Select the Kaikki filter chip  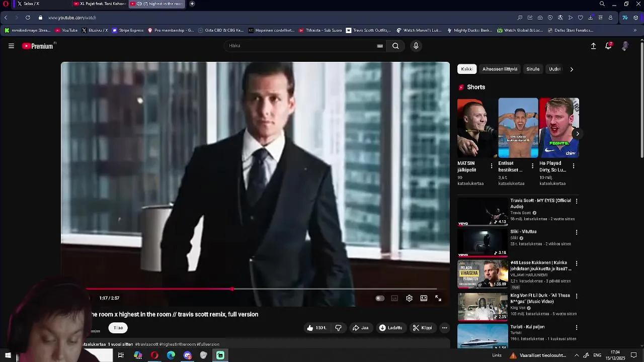click(466, 69)
